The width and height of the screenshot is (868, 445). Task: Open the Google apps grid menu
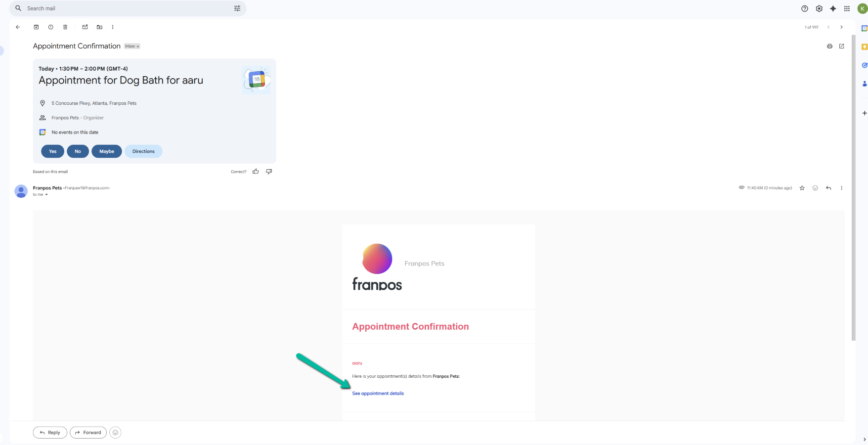point(847,8)
